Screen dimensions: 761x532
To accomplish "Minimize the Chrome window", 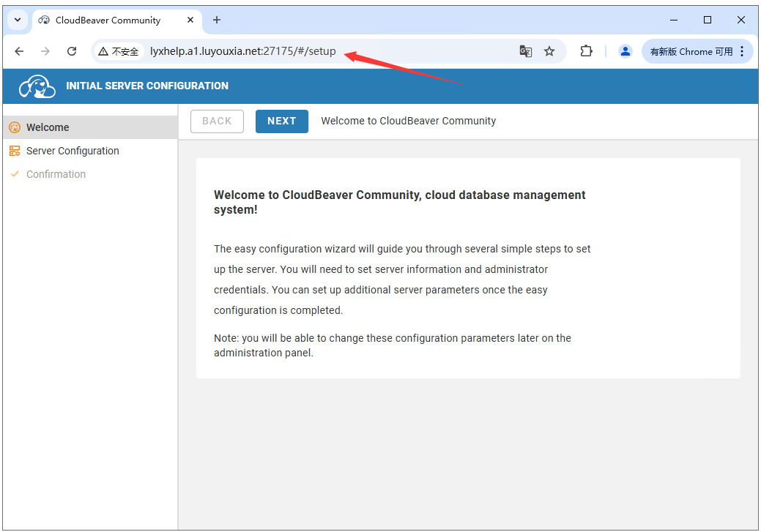I will click(674, 20).
